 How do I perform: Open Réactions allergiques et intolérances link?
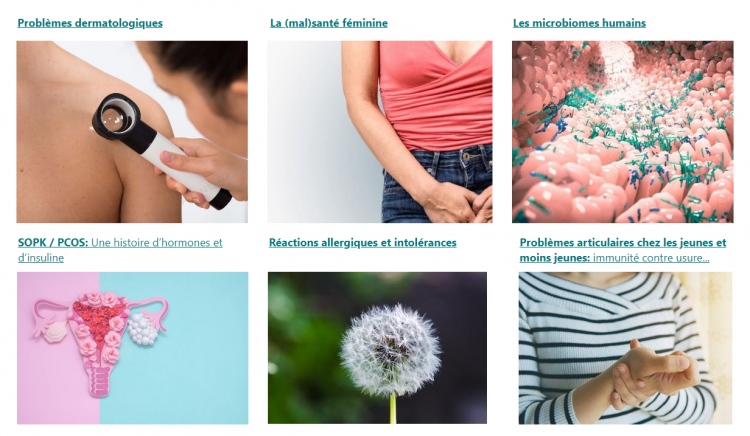pos(363,242)
